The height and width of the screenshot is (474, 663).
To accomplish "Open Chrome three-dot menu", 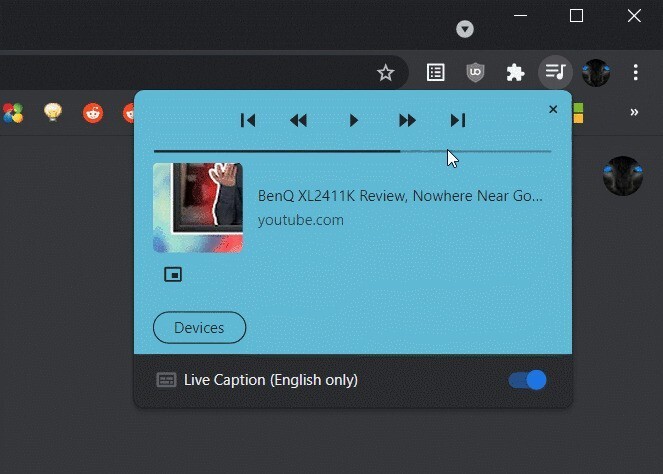I will 636,72.
